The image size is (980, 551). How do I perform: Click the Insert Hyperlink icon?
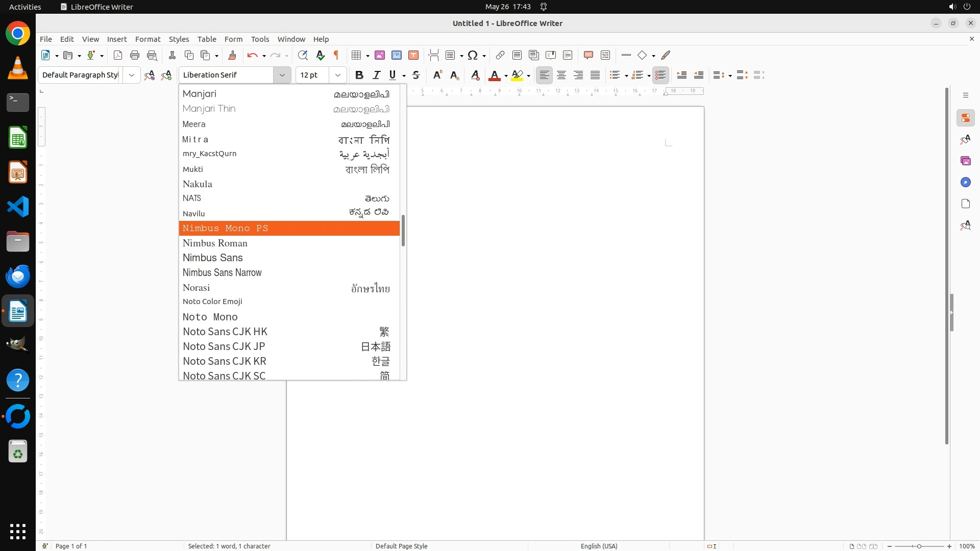click(x=500, y=55)
